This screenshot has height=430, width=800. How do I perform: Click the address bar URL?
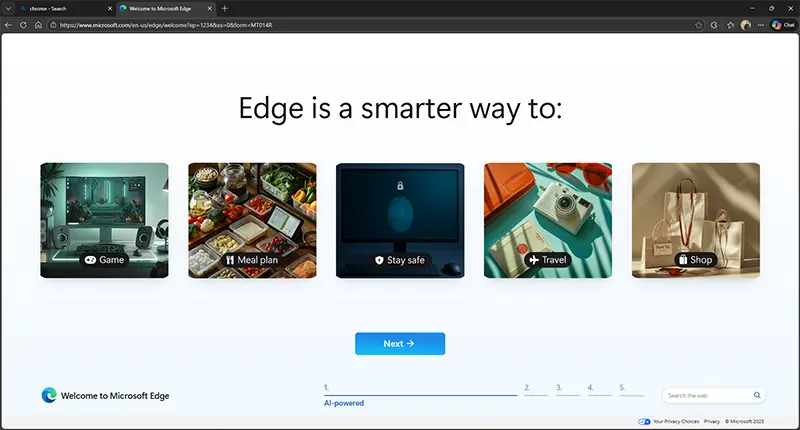[166, 24]
